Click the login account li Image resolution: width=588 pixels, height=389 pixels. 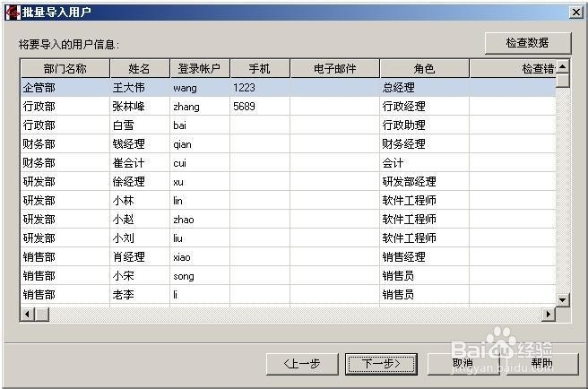click(175, 295)
